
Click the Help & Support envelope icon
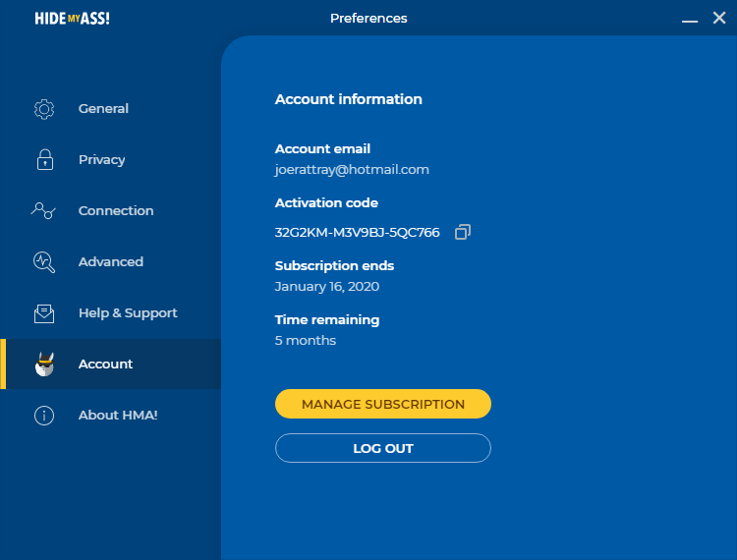point(44,313)
